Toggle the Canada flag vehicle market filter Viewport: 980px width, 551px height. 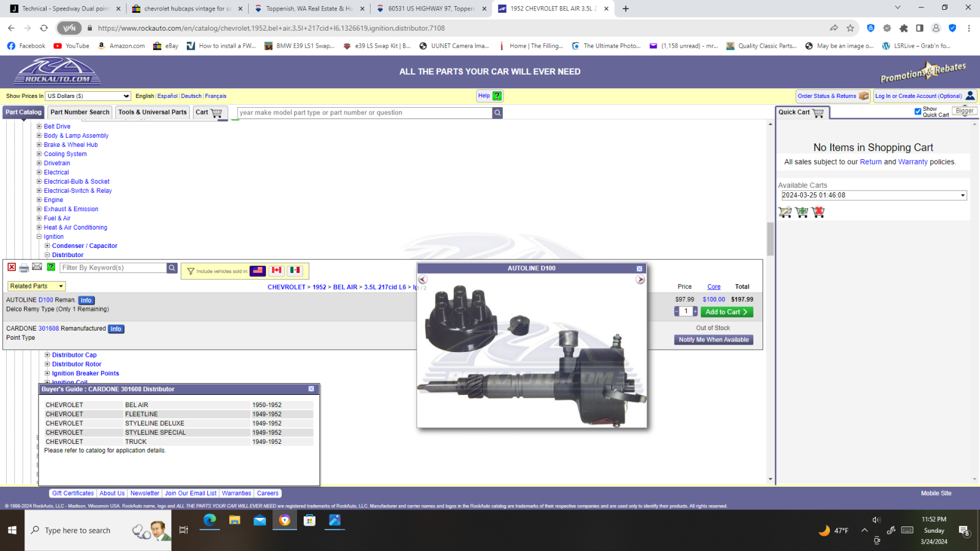[x=277, y=271]
